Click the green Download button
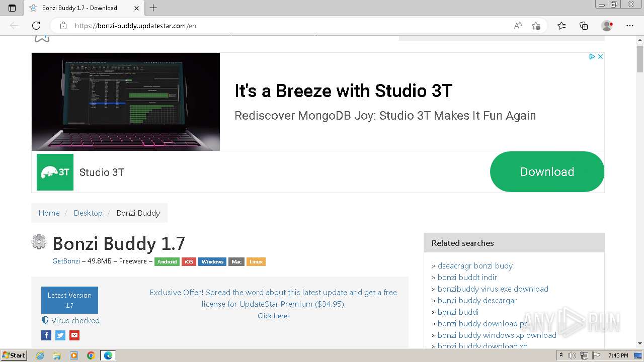Viewport: 644px width, 362px height. tap(547, 172)
